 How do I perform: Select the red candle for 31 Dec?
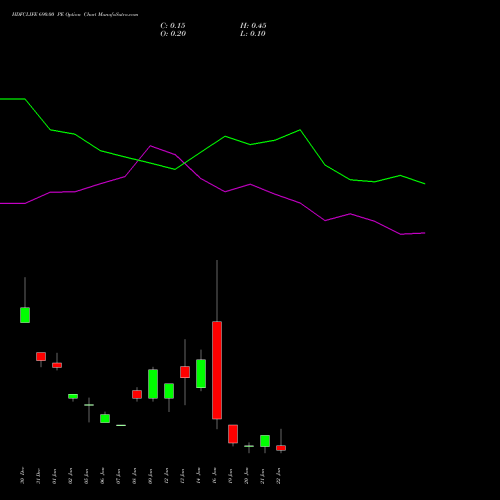click(x=41, y=356)
